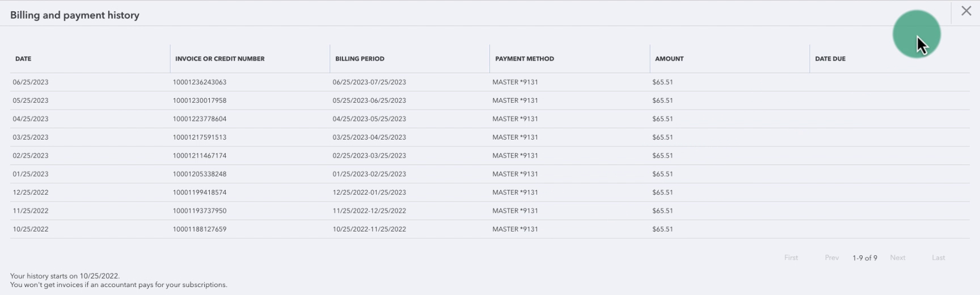This screenshot has width=980, height=295.
Task: Open invoice 10001193737950
Action: [200, 210]
